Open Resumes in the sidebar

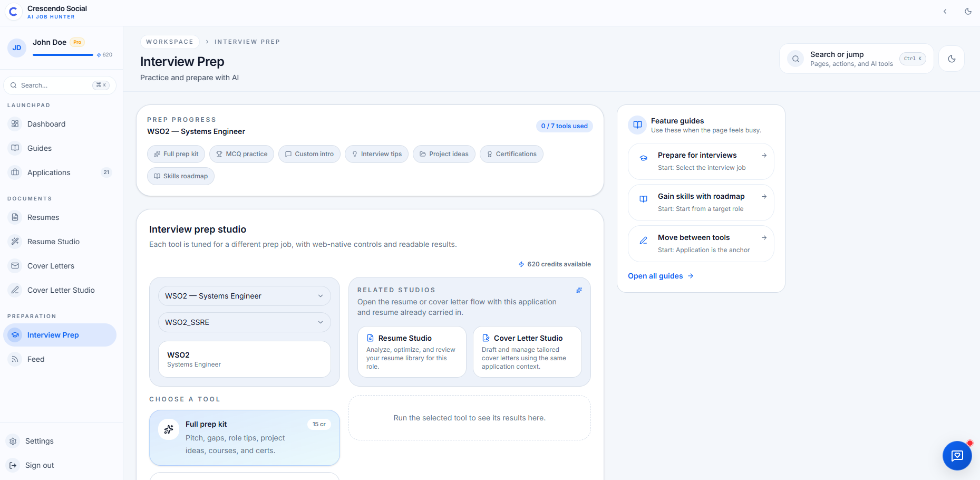[60, 217]
